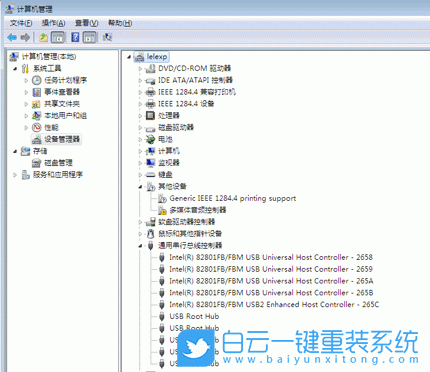
Task: Open the 查看(V) menu
Action: pyautogui.click(x=87, y=23)
